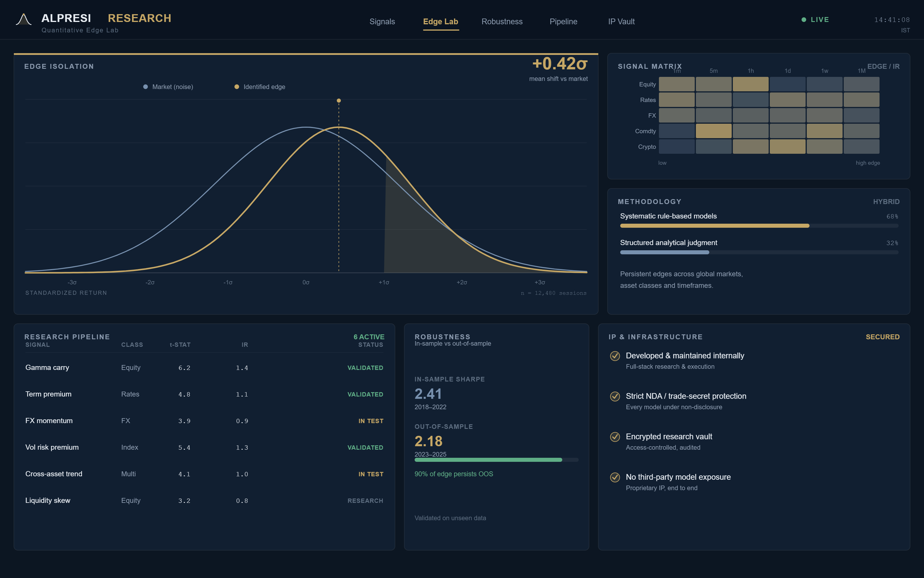Click the STATUS column header
The width and height of the screenshot is (924, 578).
(x=370, y=345)
